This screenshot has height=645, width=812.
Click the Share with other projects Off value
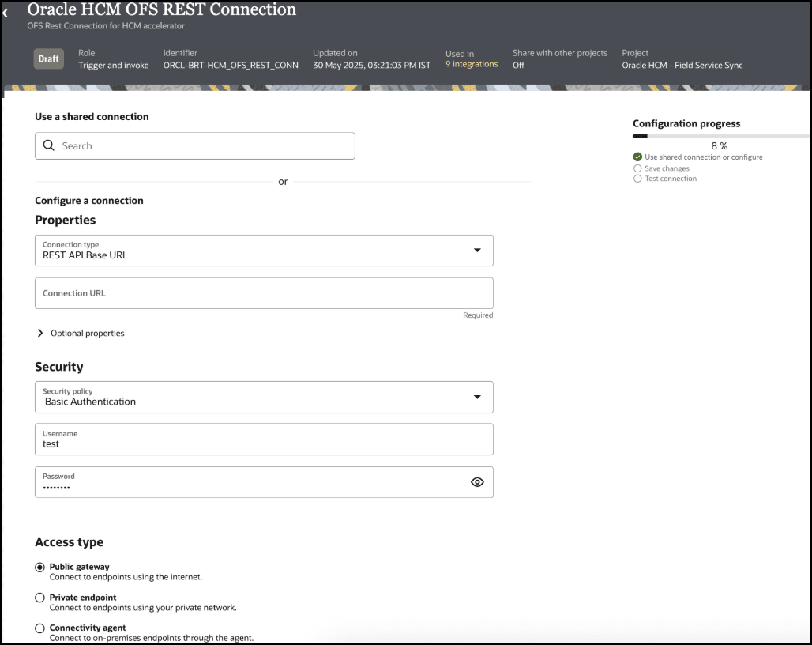tap(518, 66)
